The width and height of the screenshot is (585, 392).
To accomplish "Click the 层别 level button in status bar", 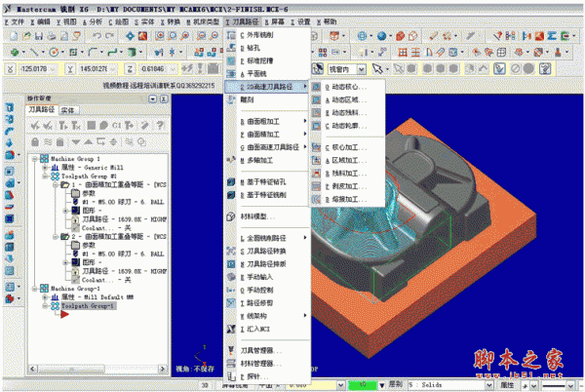I will pyautogui.click(x=396, y=384).
